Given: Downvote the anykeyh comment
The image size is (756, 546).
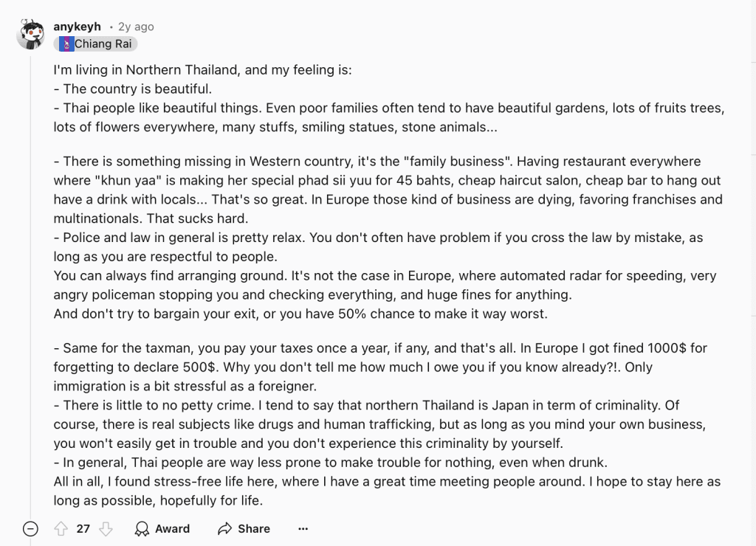Looking at the screenshot, I should click(x=106, y=528).
